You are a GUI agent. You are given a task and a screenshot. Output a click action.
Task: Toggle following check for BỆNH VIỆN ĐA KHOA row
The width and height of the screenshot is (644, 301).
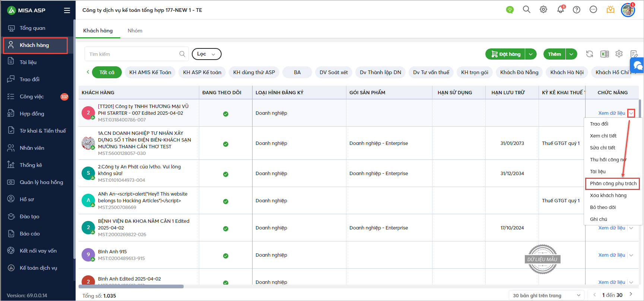point(226,229)
